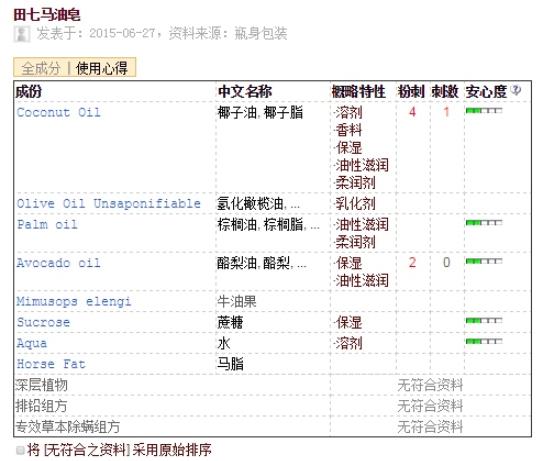
Task: Click the author avatar icon beside 发表于
Action: pyautogui.click(x=21, y=34)
